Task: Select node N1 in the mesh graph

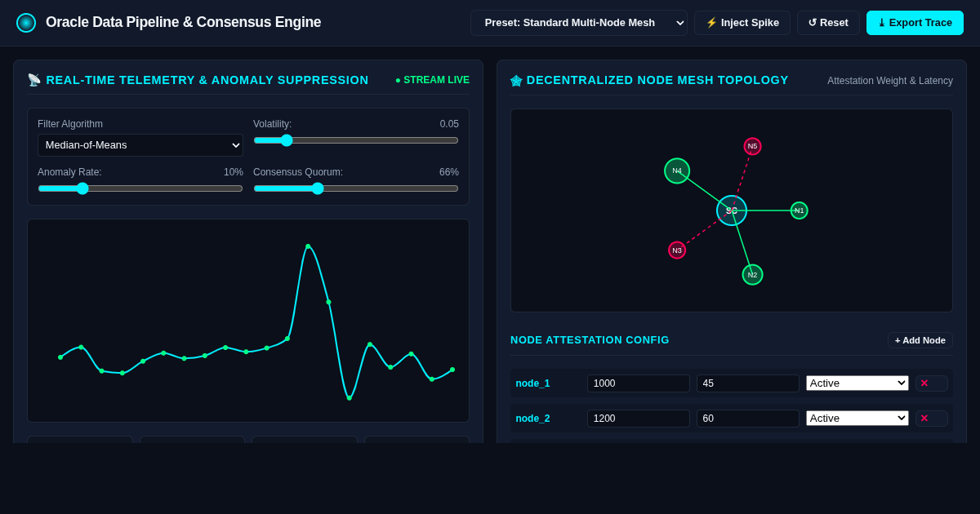Action: [x=800, y=210]
